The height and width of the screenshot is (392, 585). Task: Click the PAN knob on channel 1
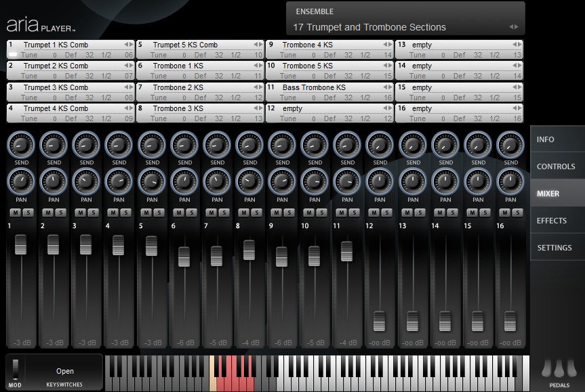pos(21,182)
